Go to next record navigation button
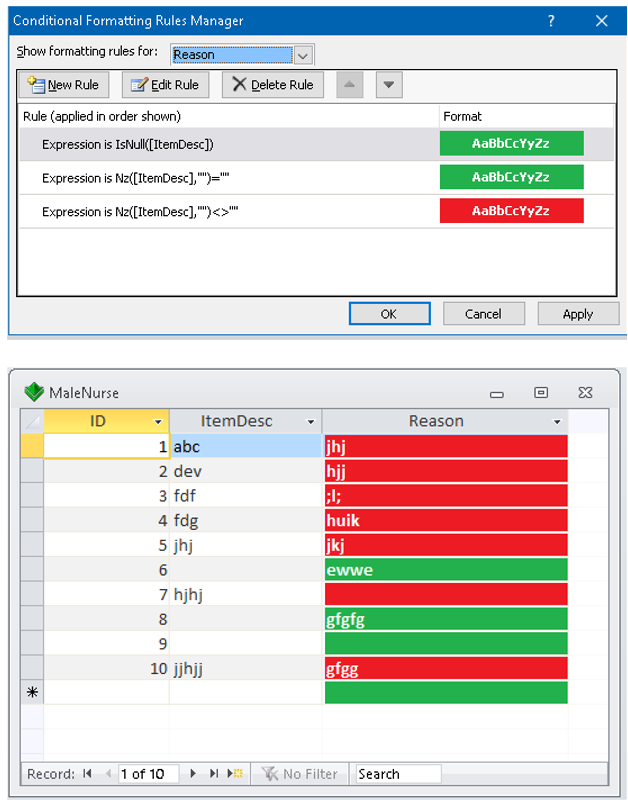 [x=193, y=773]
